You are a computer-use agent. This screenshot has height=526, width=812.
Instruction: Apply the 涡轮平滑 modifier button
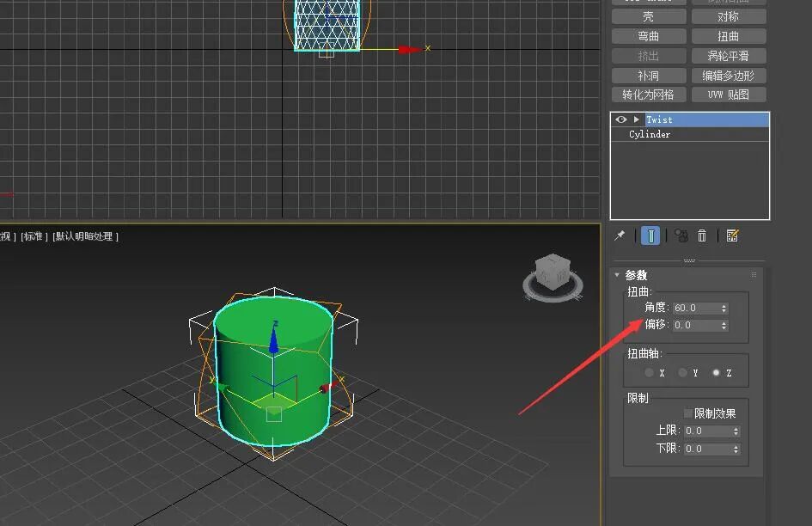pyautogui.click(x=729, y=56)
